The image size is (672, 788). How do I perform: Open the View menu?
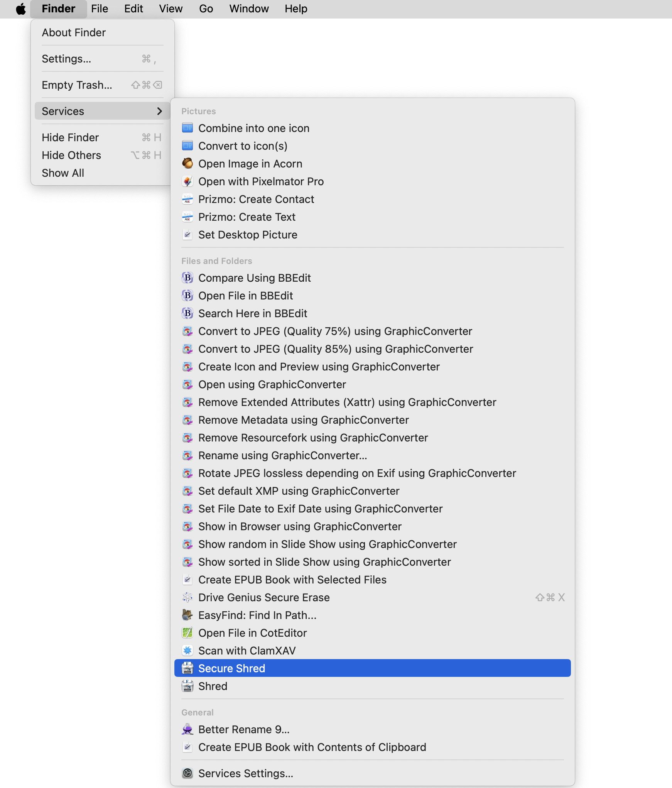coord(171,9)
